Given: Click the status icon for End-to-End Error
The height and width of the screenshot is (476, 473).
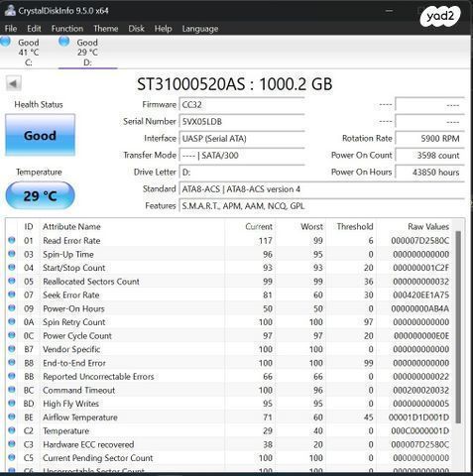Looking at the screenshot, I should [x=12, y=362].
